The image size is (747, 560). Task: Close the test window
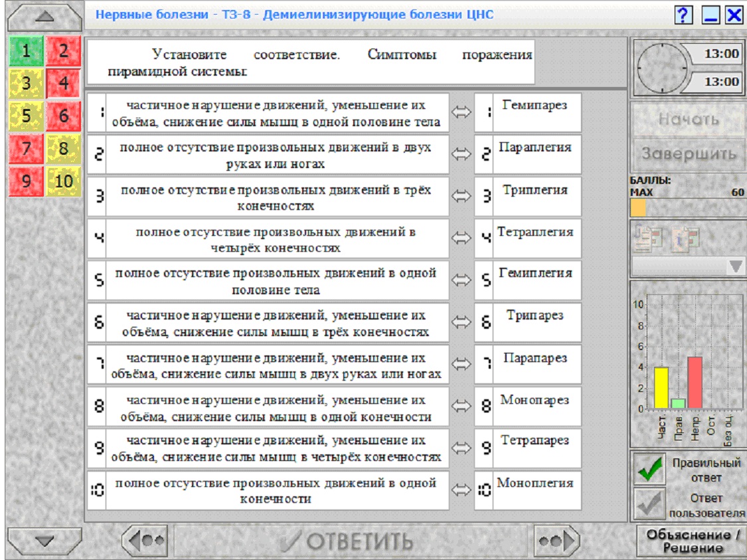click(x=734, y=15)
